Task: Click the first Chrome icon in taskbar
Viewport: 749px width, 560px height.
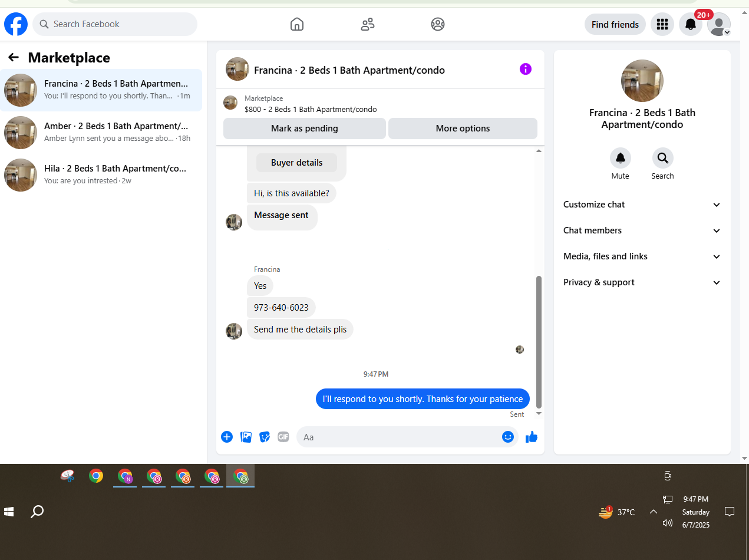Action: tap(96, 476)
